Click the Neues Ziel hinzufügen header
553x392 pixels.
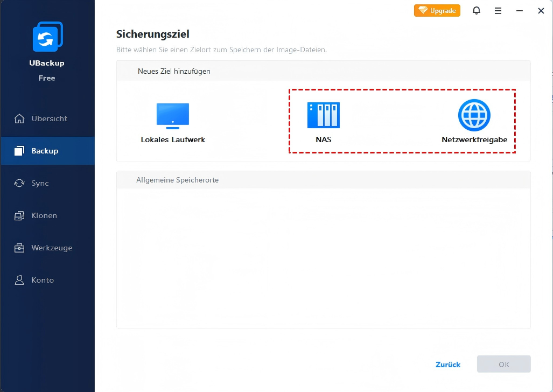click(174, 71)
